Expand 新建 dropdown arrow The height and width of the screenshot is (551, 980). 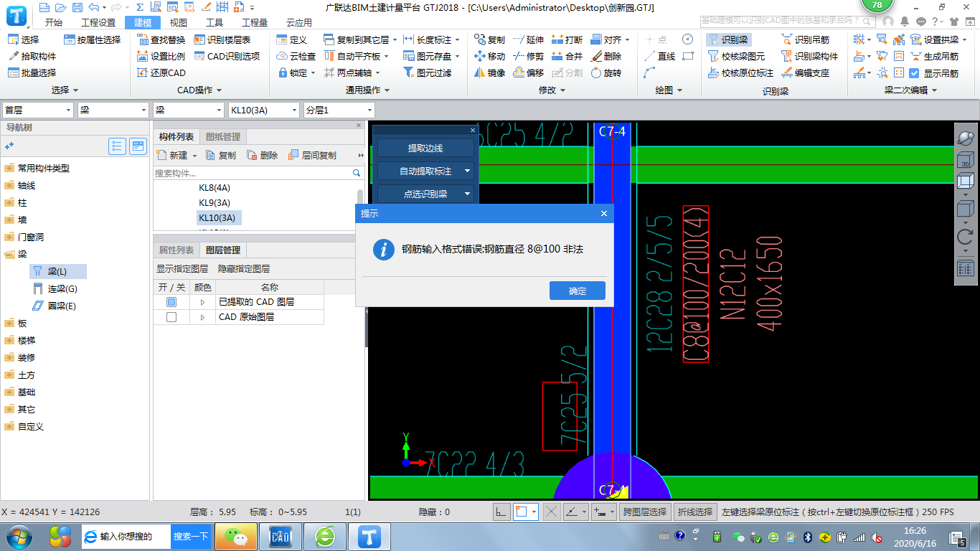pyautogui.click(x=194, y=156)
